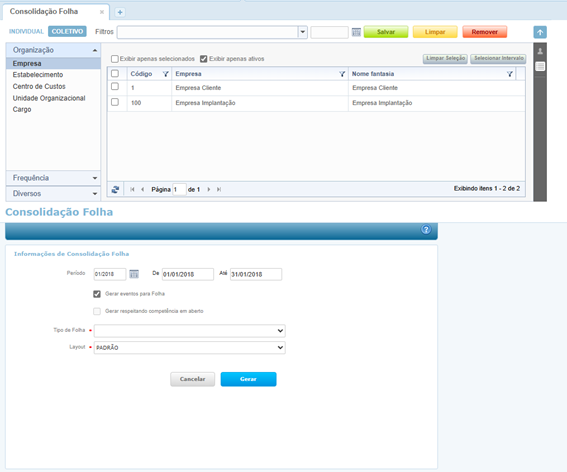Image resolution: width=567 pixels, height=472 pixels.
Task: Select Centro de Custos item
Action: pos(39,86)
